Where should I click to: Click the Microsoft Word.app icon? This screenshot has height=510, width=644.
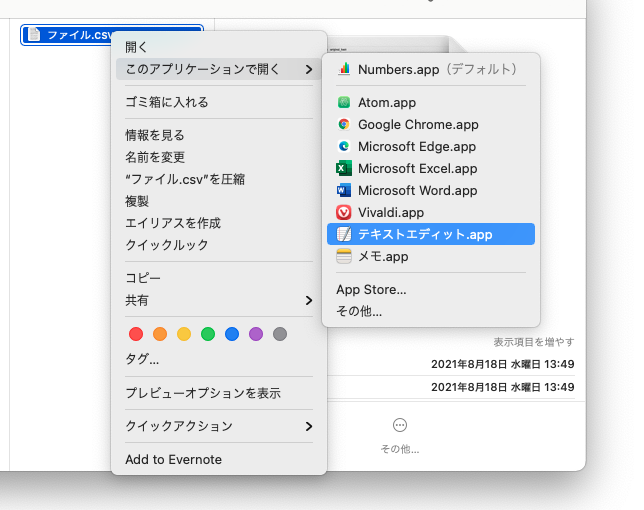pyautogui.click(x=344, y=191)
